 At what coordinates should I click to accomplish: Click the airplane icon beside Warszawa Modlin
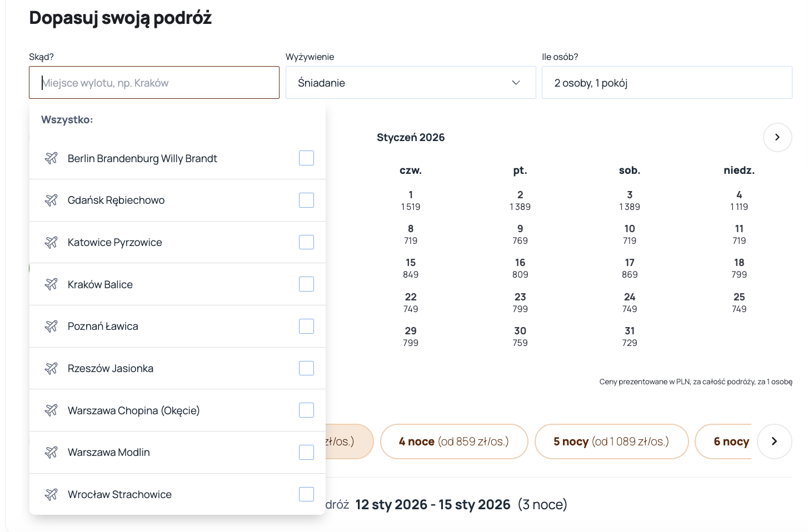(x=51, y=452)
